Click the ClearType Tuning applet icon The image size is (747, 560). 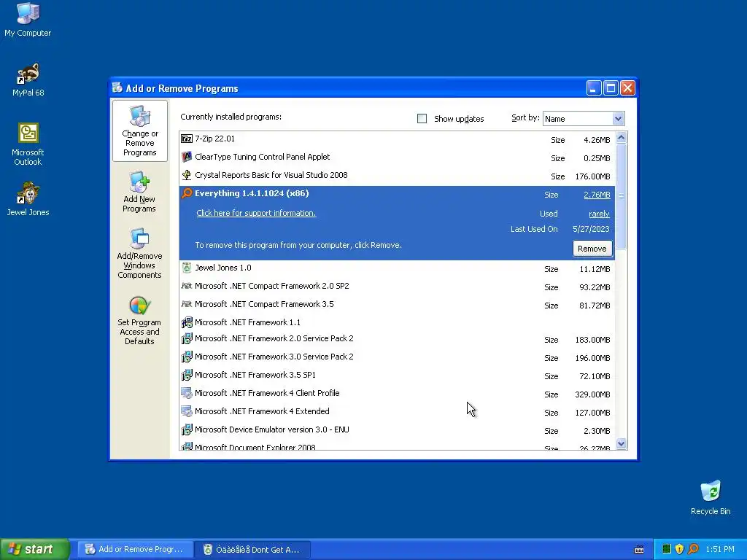click(x=187, y=157)
